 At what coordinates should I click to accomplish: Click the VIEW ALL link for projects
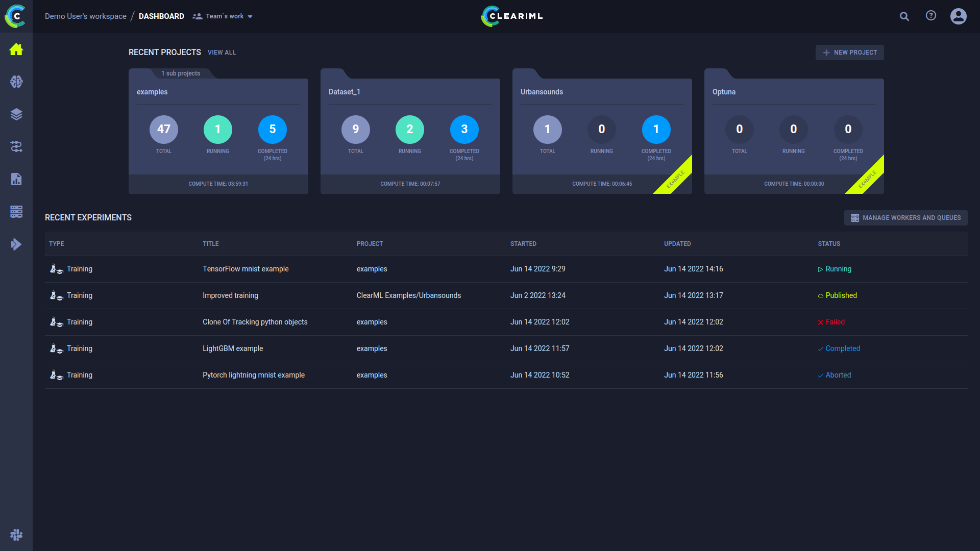tap(222, 52)
